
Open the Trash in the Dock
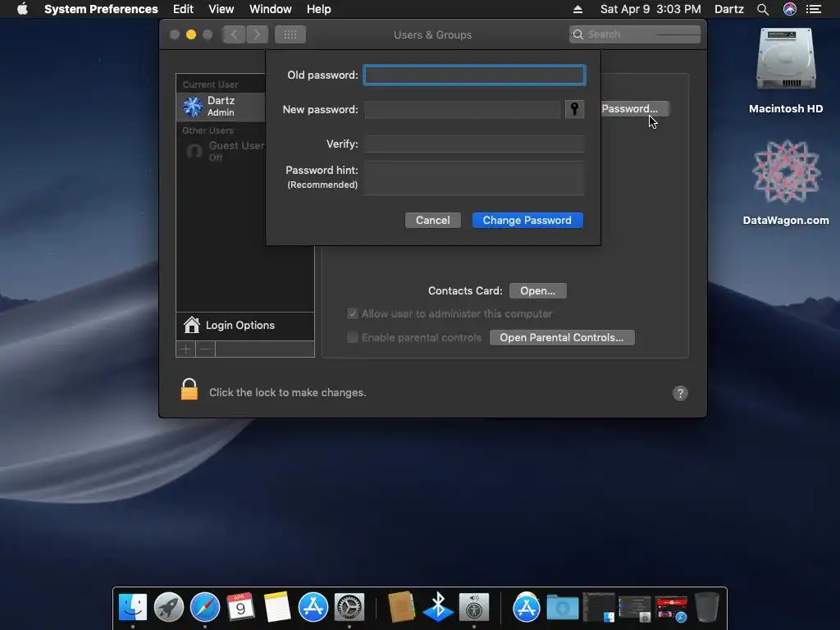tap(707, 607)
